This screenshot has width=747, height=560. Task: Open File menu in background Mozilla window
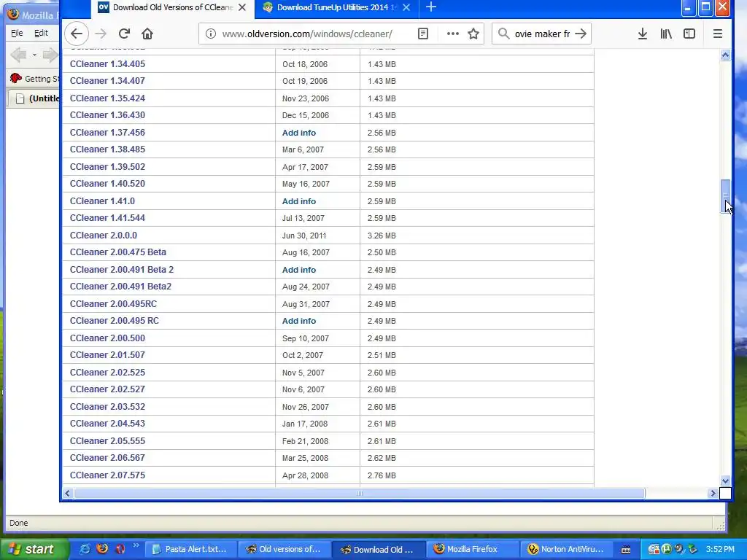[17, 33]
